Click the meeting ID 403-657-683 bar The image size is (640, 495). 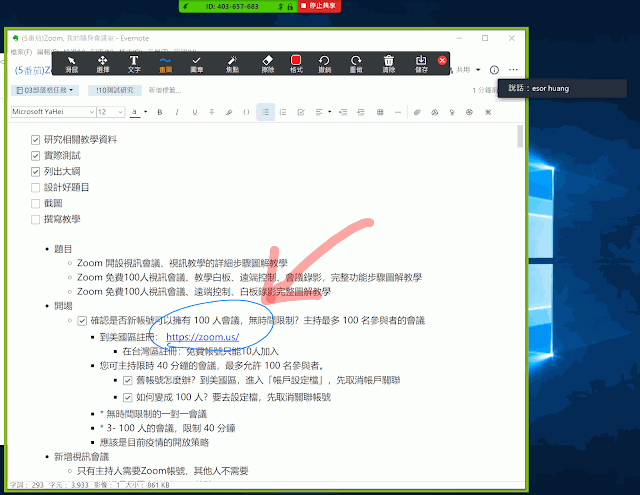pyautogui.click(x=232, y=6)
